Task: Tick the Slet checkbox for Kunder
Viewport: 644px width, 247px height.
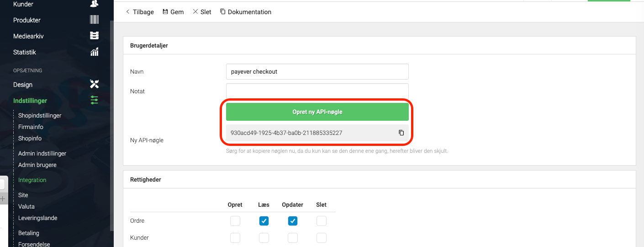Action: (322, 238)
